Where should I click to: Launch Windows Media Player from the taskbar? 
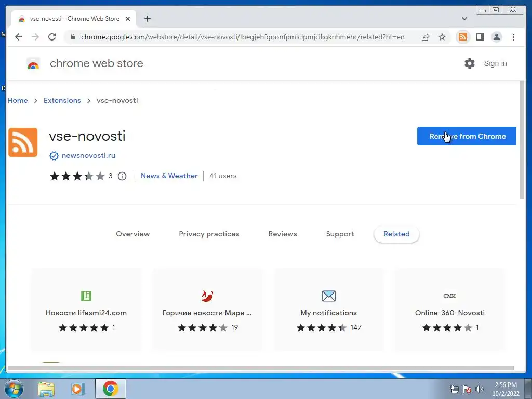click(77, 389)
